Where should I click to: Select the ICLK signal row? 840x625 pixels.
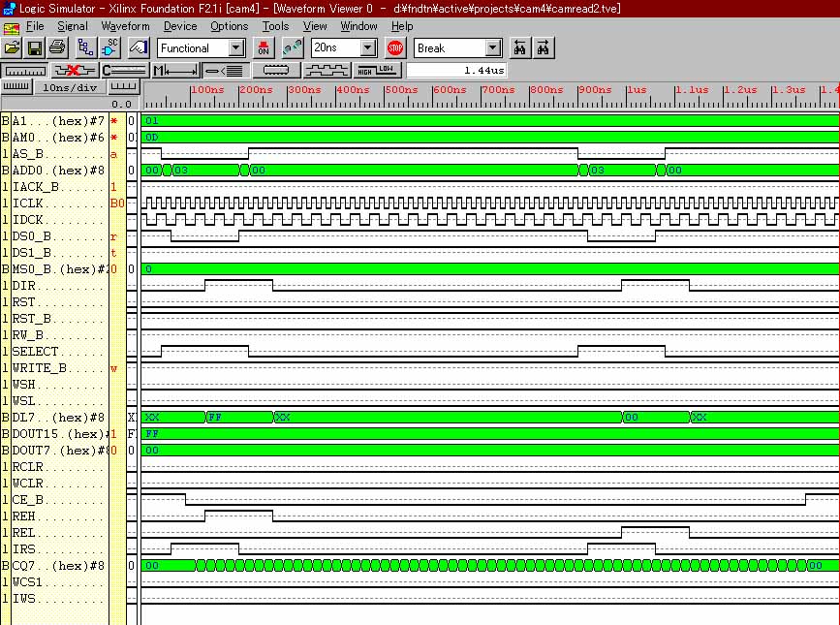58,203
